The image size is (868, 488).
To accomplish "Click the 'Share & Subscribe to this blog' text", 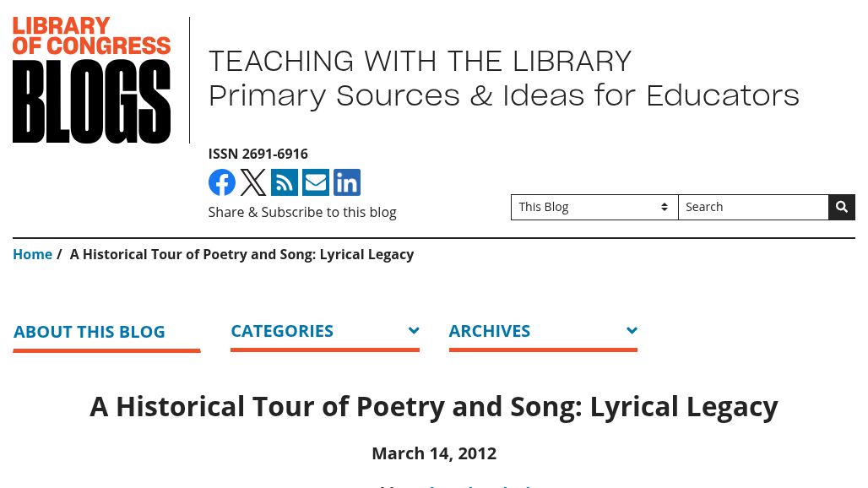I will 301,212.
